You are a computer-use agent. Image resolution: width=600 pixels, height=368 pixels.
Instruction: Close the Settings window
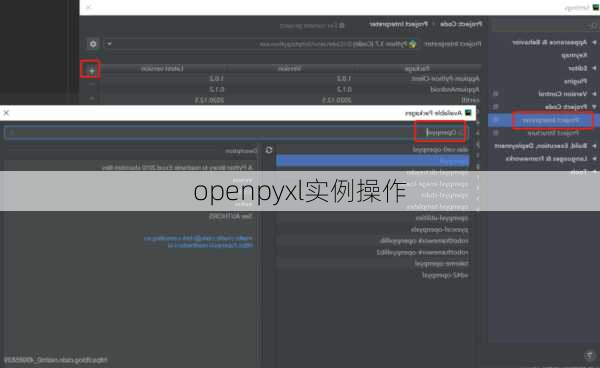tap(88, 7)
